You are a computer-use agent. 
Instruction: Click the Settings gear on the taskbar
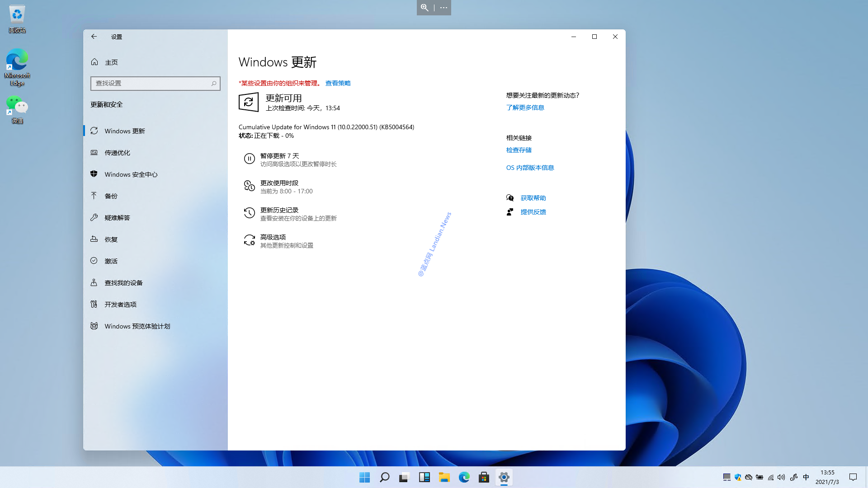point(504,477)
